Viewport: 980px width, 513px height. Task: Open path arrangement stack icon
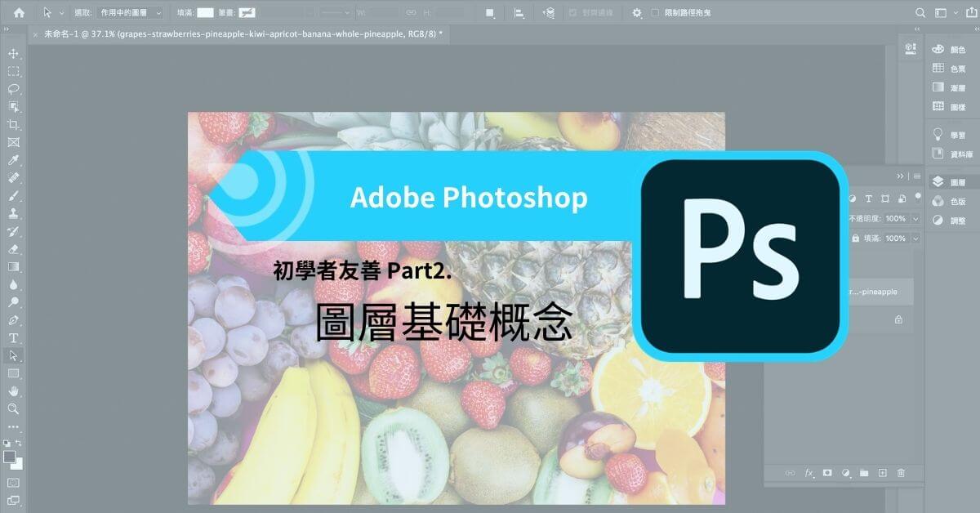click(x=547, y=13)
